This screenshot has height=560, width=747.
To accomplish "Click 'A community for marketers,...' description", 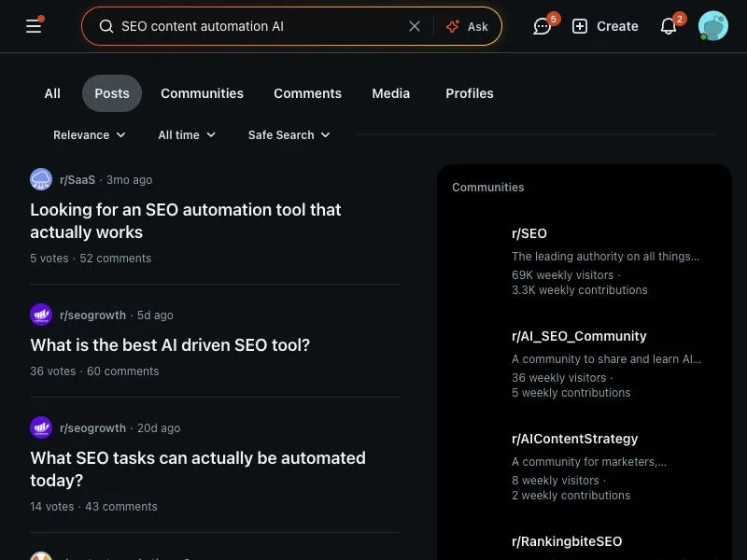I will (589, 462).
